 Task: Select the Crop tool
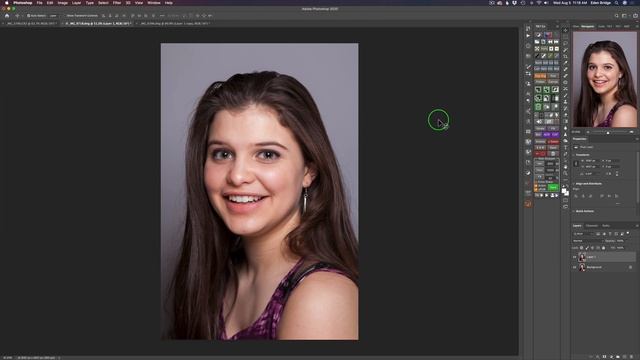click(x=565, y=56)
